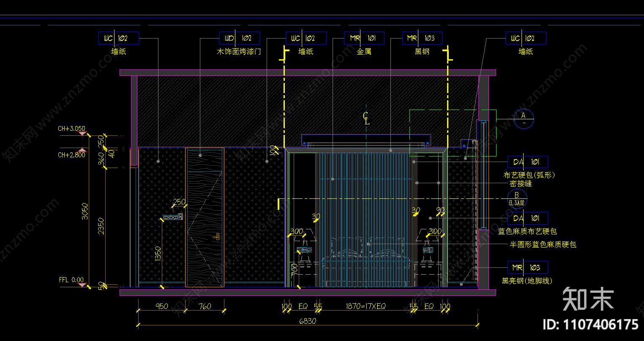Click the CL centerline symbol
The height and width of the screenshot is (341, 644).
(x=366, y=118)
